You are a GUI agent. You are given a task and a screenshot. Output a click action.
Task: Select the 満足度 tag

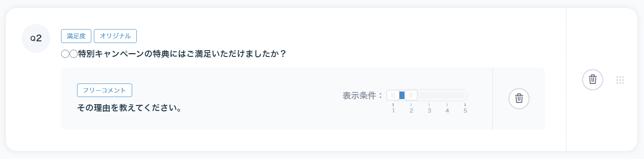tap(76, 36)
